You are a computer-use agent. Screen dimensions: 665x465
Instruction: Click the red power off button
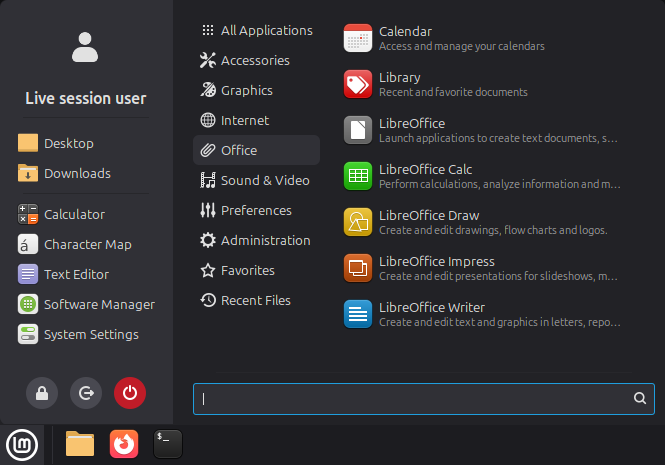130,393
